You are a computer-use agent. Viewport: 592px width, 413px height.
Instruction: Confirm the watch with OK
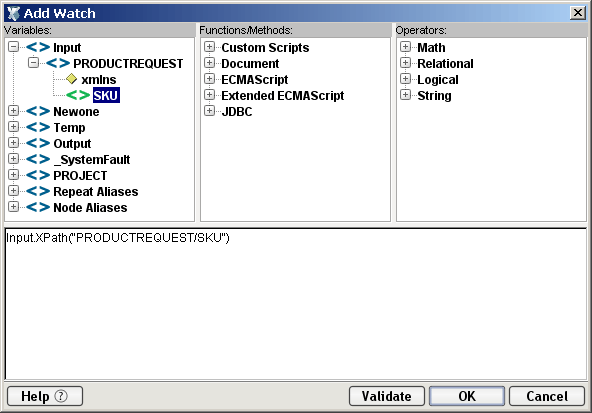coord(467,396)
